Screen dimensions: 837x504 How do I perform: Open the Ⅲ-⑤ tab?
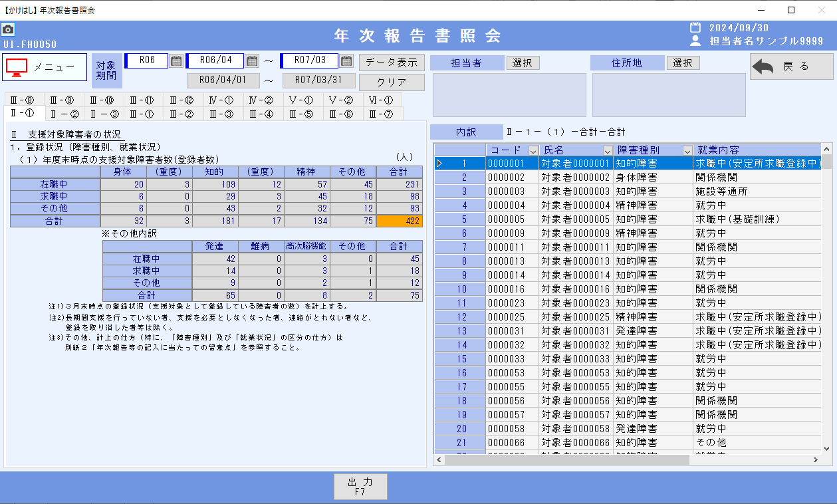click(x=301, y=114)
